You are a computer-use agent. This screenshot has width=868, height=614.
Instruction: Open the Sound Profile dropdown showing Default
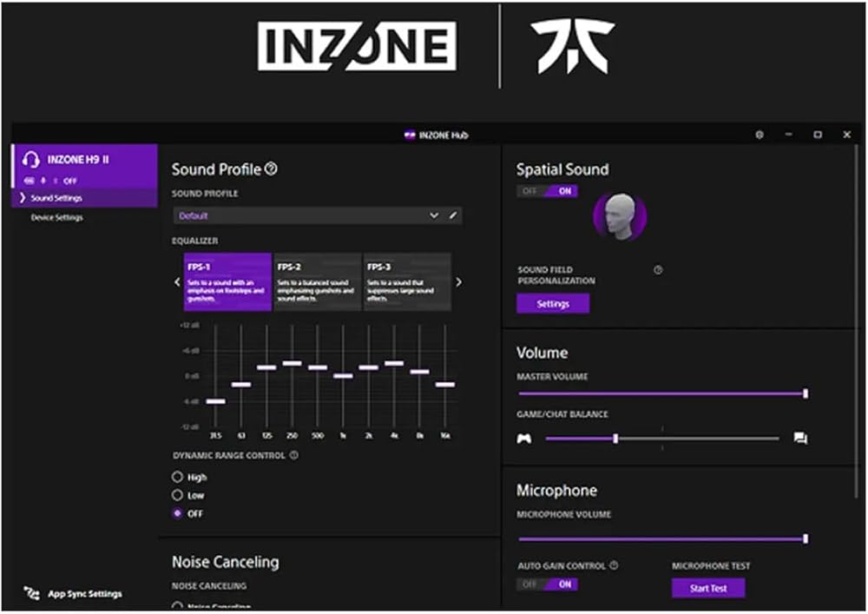point(318,215)
